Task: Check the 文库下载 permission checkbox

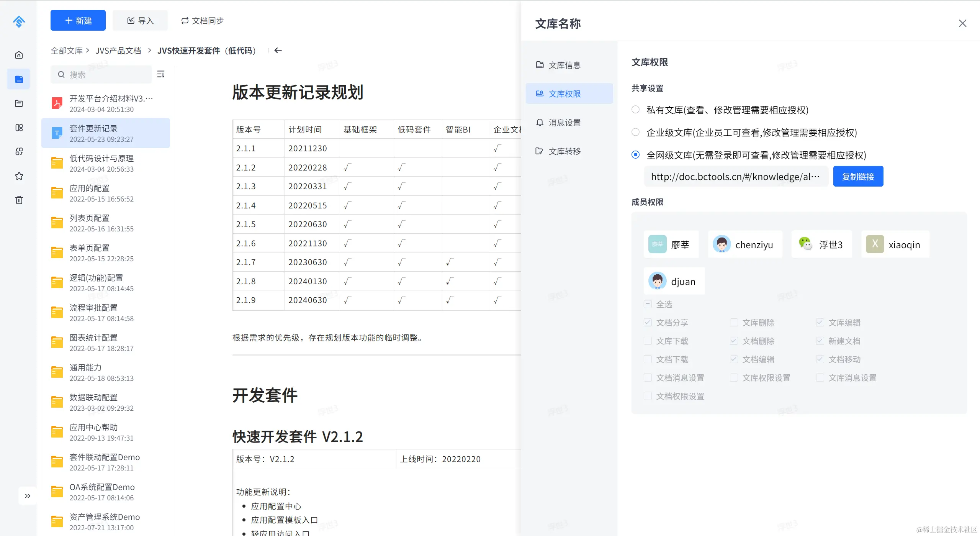Action: coord(648,341)
